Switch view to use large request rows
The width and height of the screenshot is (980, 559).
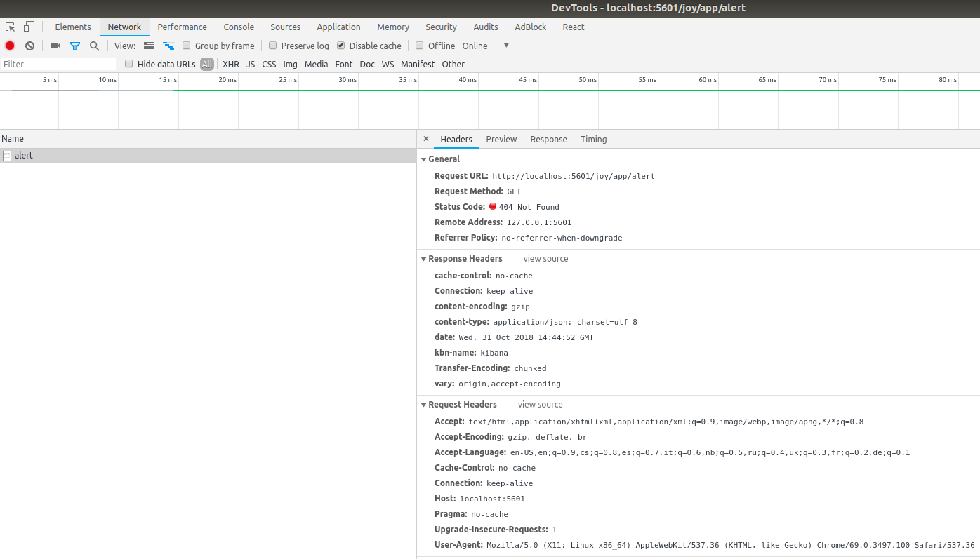(149, 45)
